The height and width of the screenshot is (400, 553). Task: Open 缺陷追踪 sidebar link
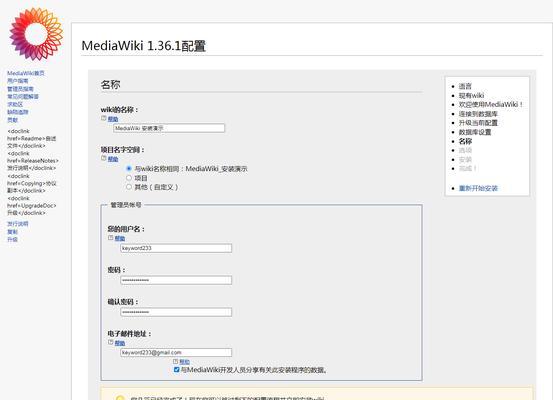[x=18, y=112]
